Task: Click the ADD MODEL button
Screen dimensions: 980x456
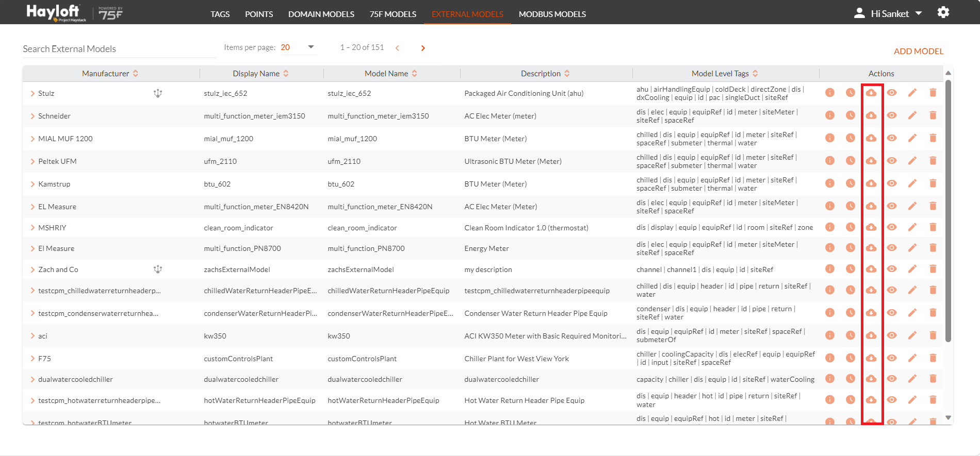Action: (919, 51)
